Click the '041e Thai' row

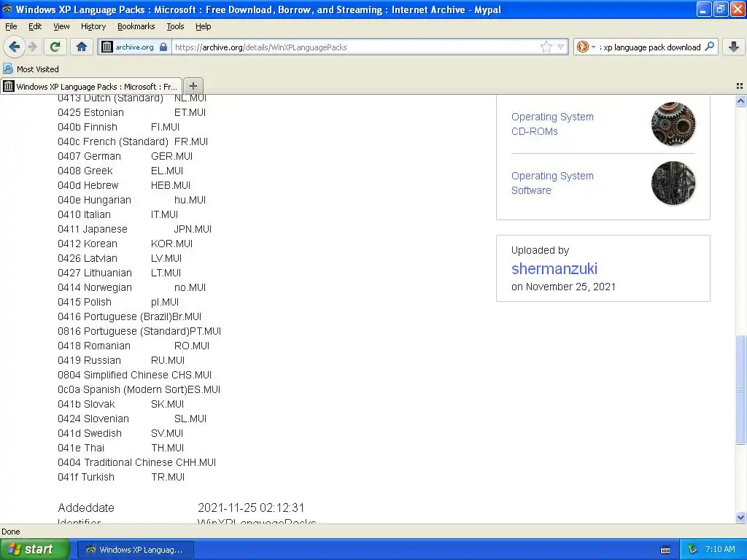click(x=120, y=448)
